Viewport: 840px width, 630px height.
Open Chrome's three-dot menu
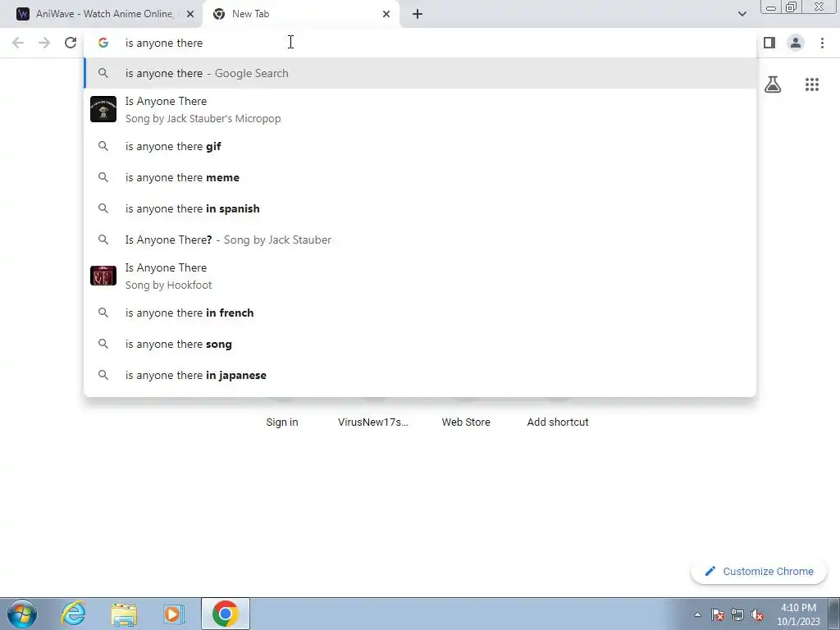[822, 43]
